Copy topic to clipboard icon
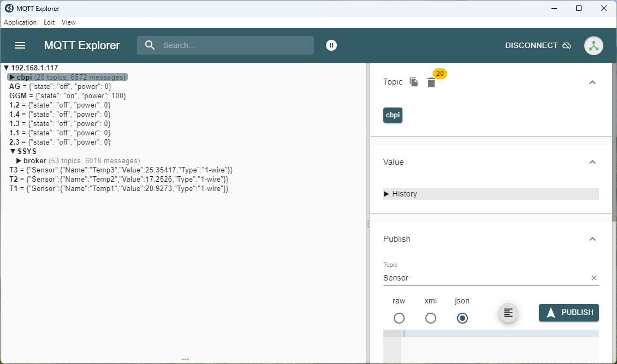This screenshot has width=617, height=364. pyautogui.click(x=414, y=82)
